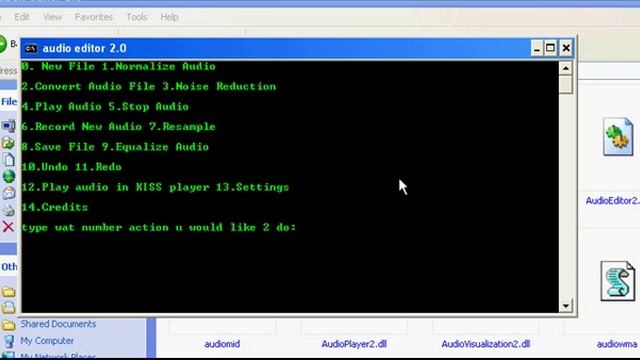Open the Tools menu in Explorer
640x360 pixels.
(x=136, y=17)
